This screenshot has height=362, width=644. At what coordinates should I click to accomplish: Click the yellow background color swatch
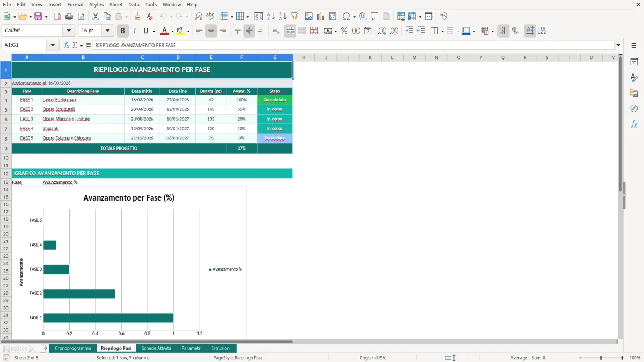[180, 31]
